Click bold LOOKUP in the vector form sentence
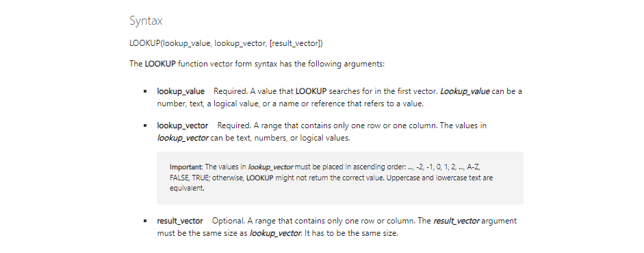 pyautogui.click(x=160, y=64)
